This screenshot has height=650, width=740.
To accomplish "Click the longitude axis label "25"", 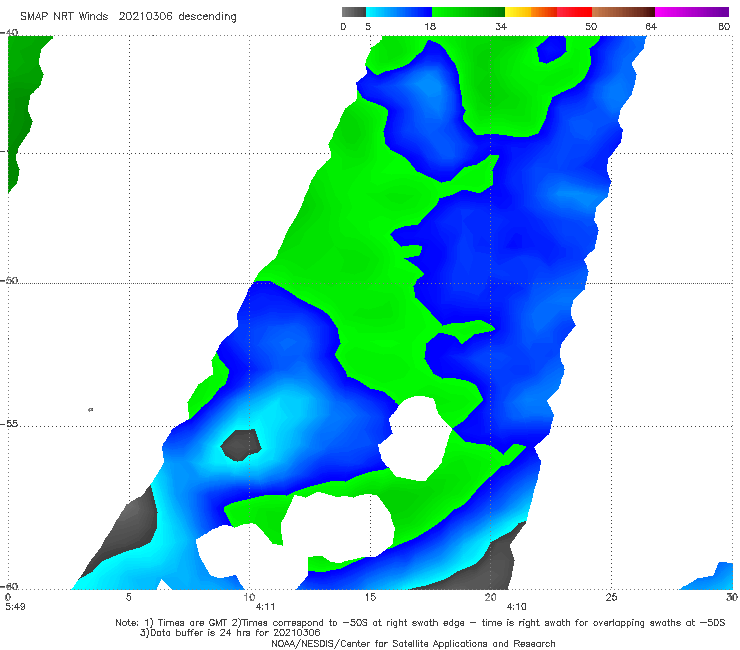I will pos(612,597).
